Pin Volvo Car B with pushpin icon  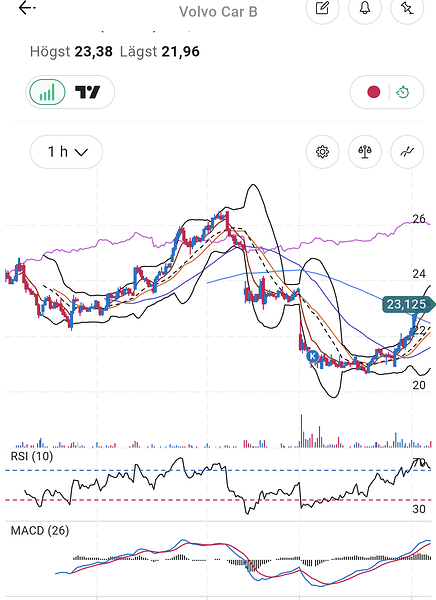407,8
